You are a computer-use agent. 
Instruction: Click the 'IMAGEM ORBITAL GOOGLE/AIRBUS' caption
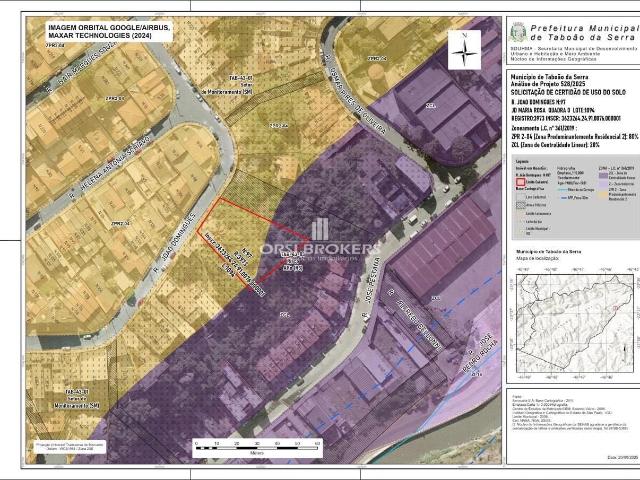[109, 31]
